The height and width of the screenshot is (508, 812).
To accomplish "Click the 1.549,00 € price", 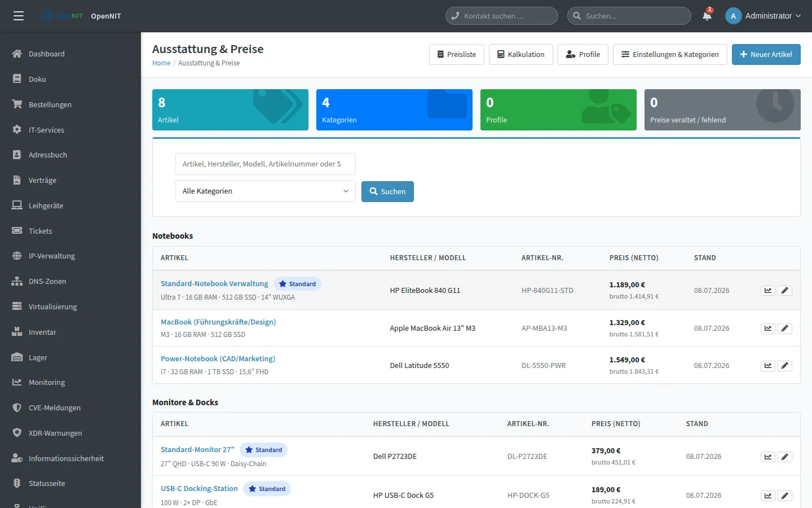I will [x=627, y=360].
